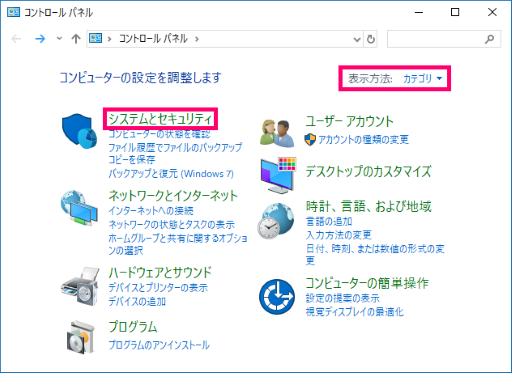The width and height of the screenshot is (512, 373).
Task: Open the recent locations chevron
Action: click(x=59, y=38)
